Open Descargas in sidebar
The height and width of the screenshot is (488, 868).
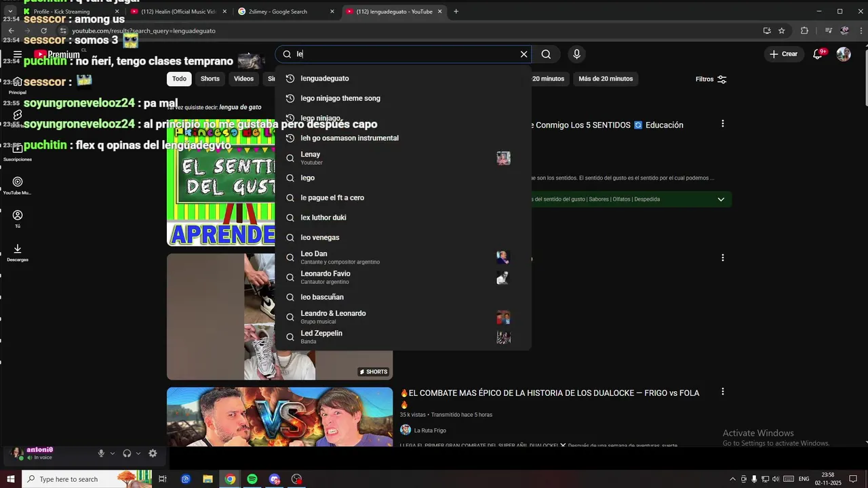click(x=18, y=252)
